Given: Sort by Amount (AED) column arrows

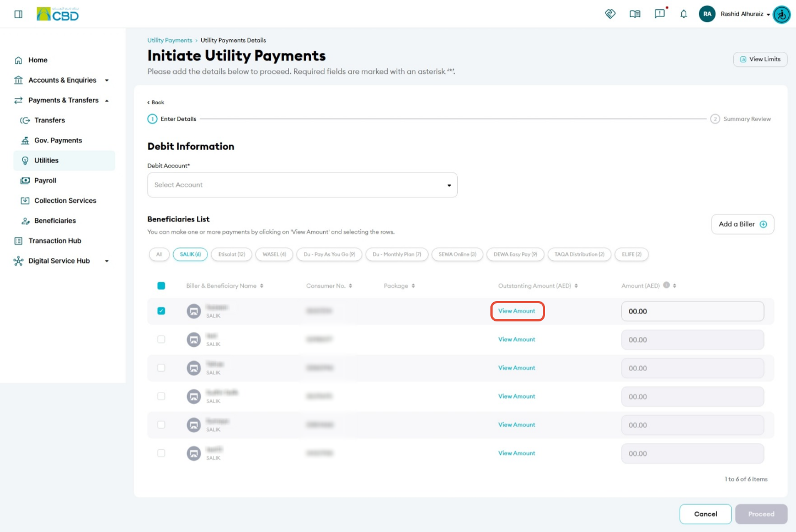Looking at the screenshot, I should [x=675, y=286].
